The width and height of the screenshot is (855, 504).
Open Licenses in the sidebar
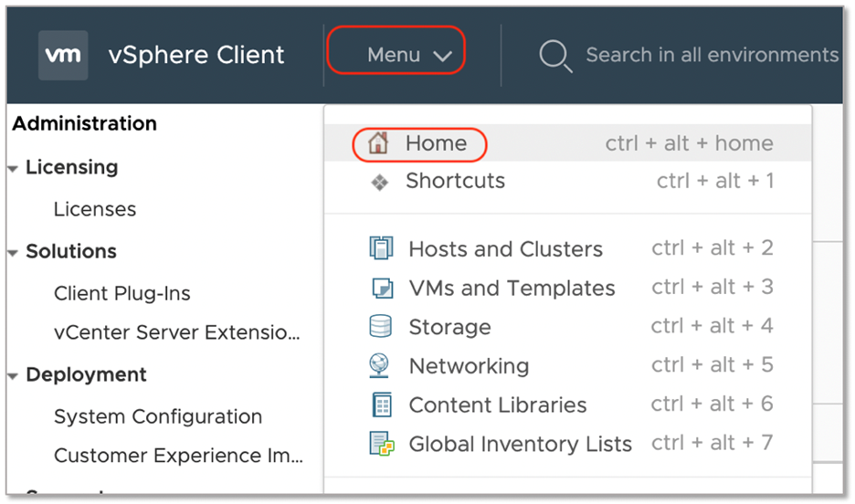click(x=95, y=209)
